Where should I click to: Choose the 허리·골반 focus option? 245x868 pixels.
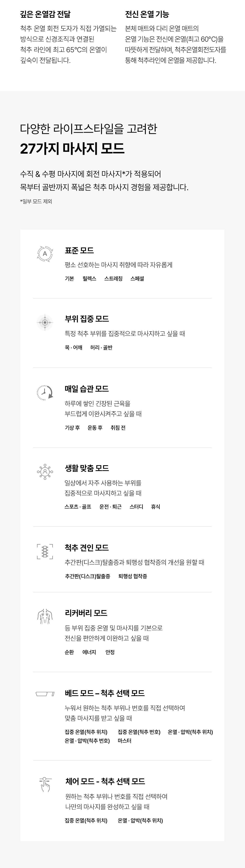tap(101, 347)
